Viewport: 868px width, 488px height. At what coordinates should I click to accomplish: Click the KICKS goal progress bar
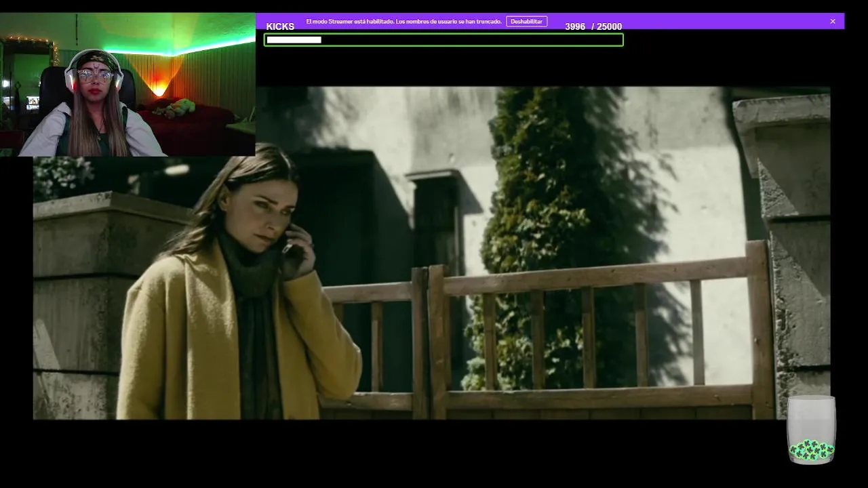click(x=443, y=40)
